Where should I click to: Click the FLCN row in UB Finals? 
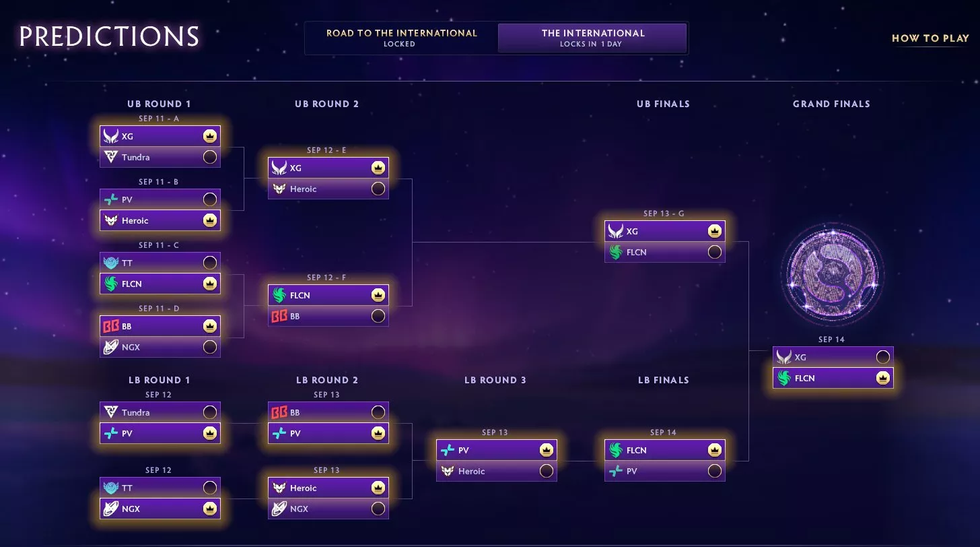pyautogui.click(x=665, y=252)
